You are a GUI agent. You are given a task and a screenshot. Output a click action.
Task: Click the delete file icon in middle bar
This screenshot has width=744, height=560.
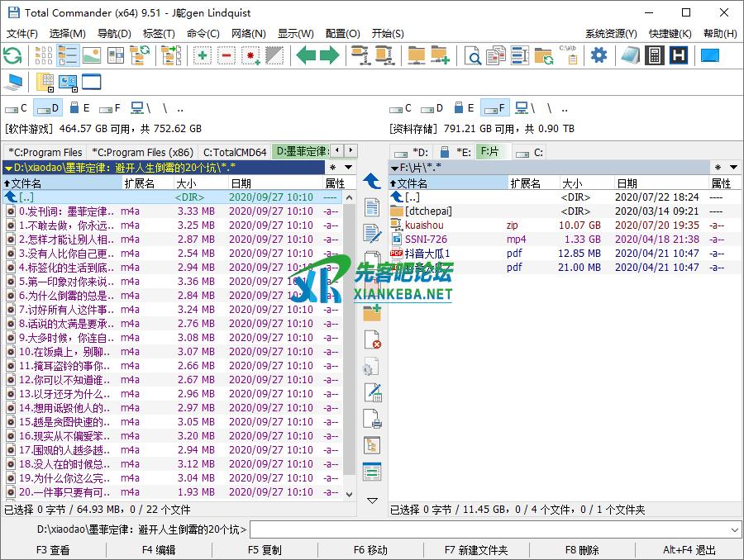point(372,339)
